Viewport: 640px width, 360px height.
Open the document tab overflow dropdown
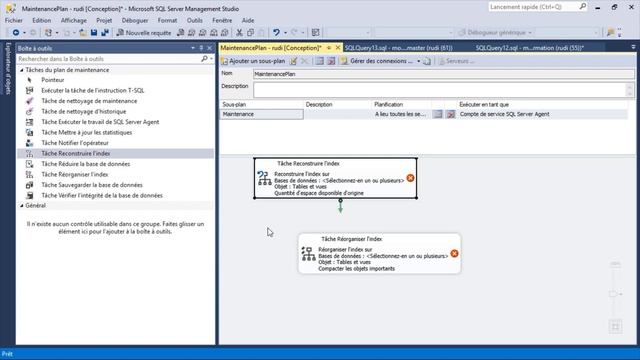633,47
